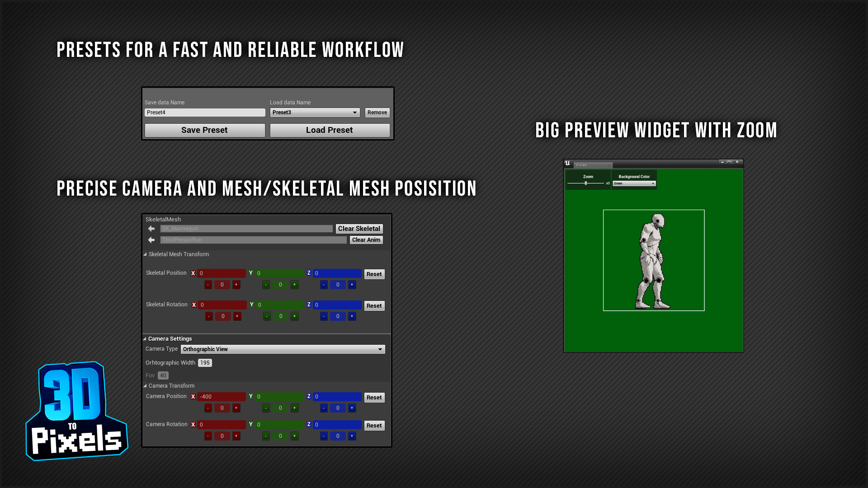
Task: Open Load data Name preset dropdown
Action: [x=355, y=113]
